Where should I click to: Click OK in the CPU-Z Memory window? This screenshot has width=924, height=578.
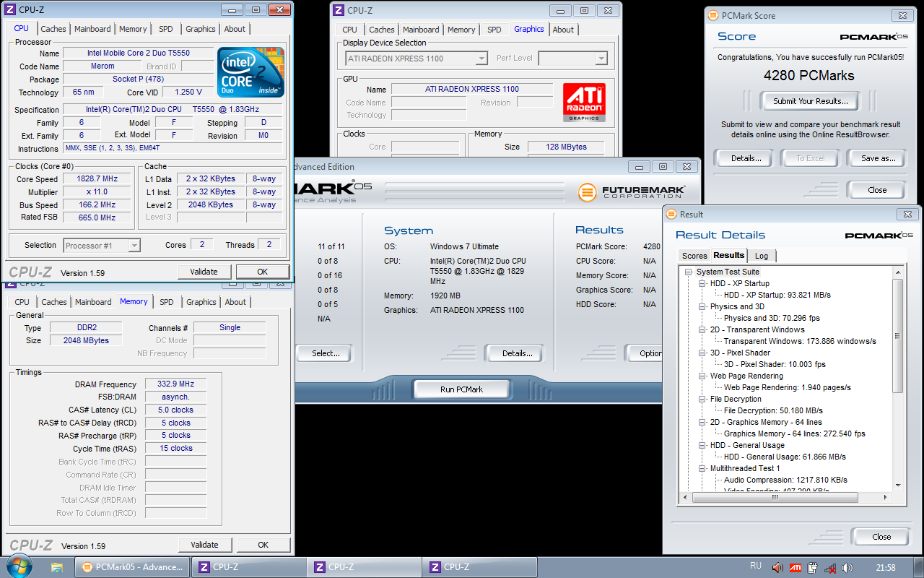pos(263,545)
